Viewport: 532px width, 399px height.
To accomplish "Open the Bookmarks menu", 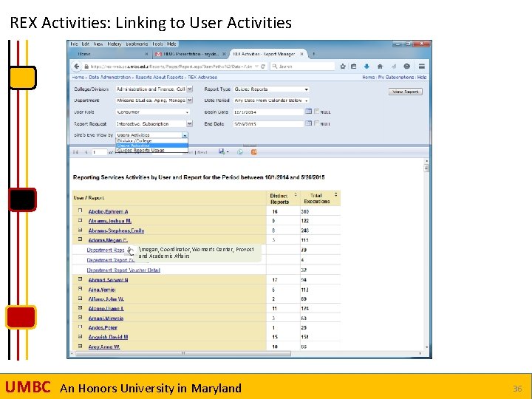I will tap(137, 44).
